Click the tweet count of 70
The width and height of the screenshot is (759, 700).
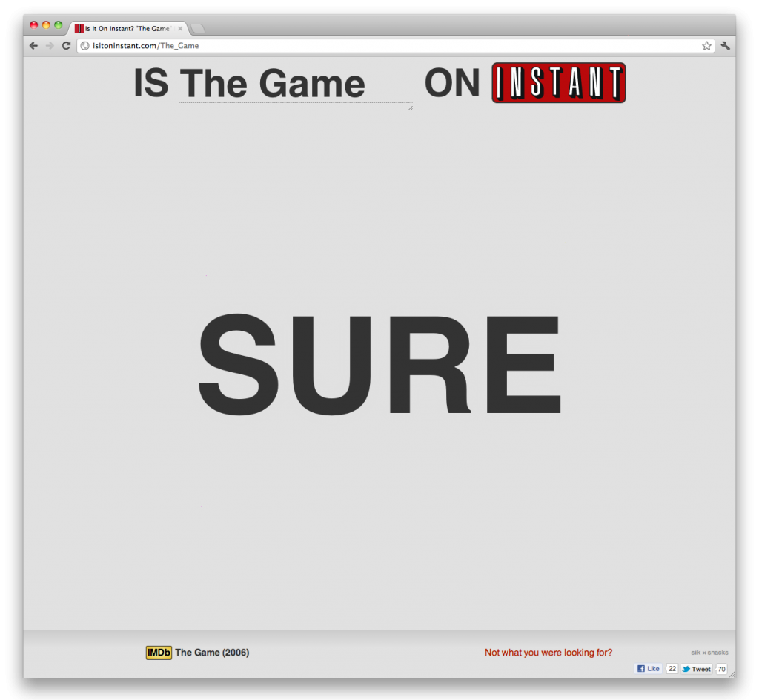tap(721, 669)
